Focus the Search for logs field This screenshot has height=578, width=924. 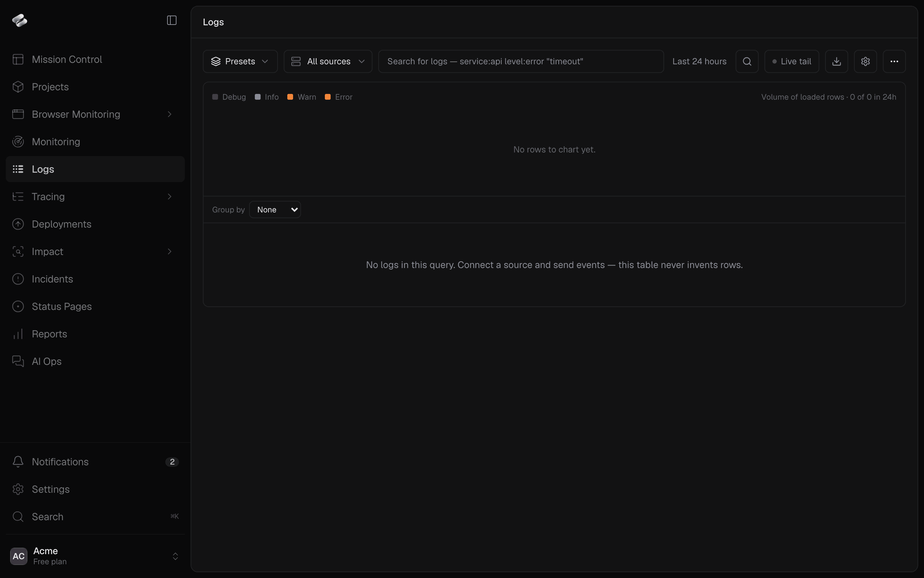tap(521, 61)
